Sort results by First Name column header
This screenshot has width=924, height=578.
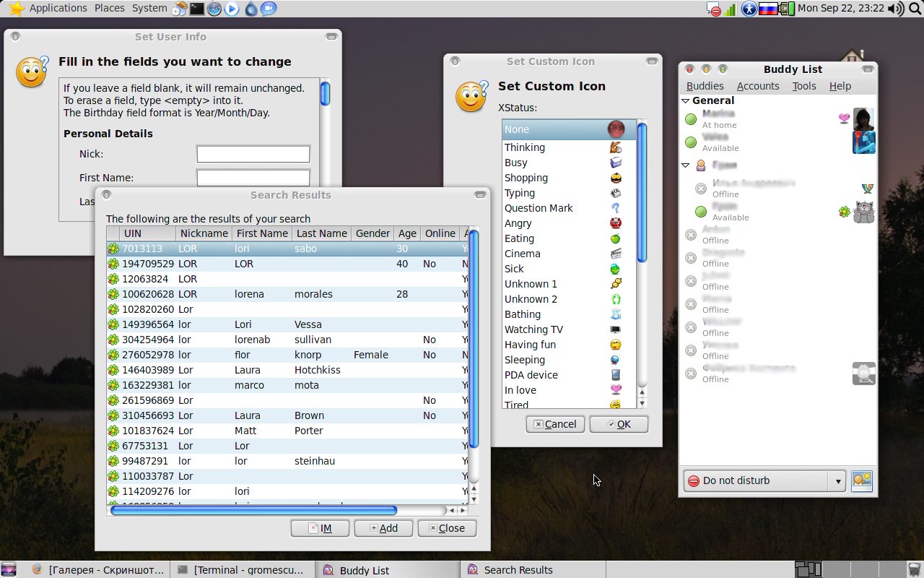(262, 233)
